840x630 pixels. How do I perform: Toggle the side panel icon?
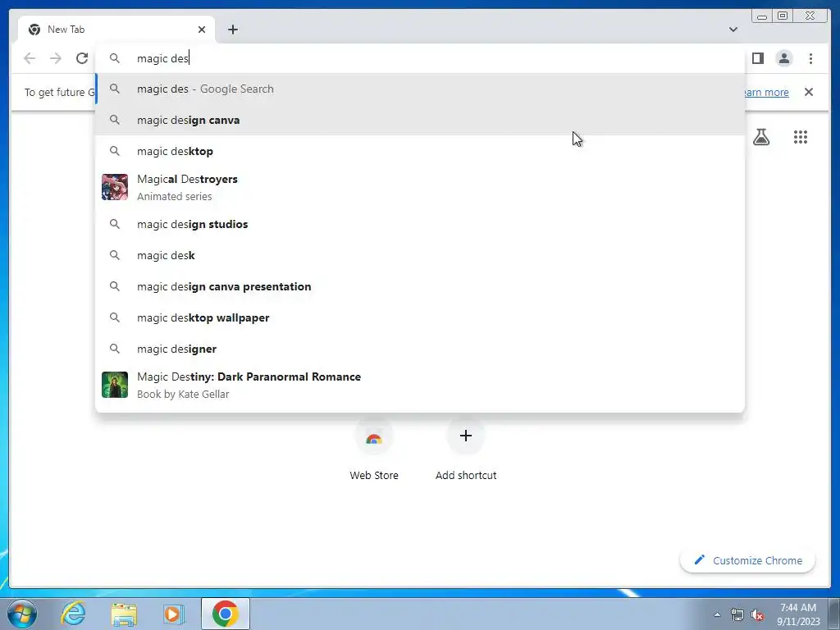coord(757,58)
